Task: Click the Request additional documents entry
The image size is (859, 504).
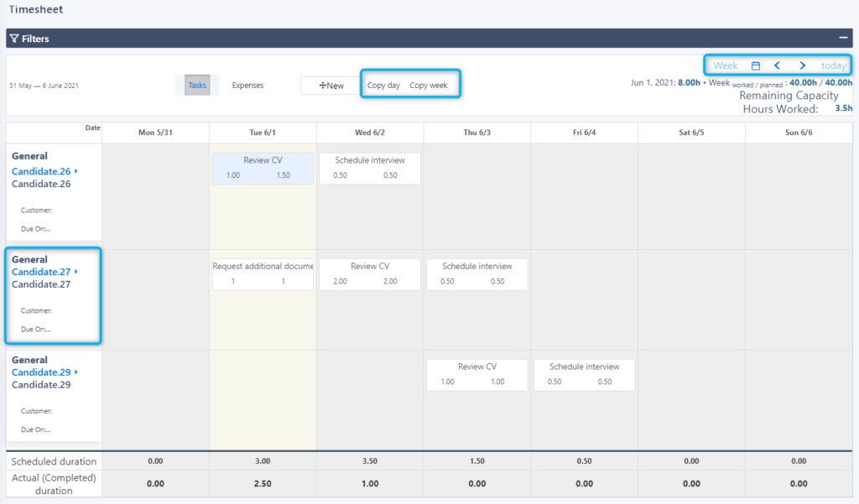Action: pyautogui.click(x=263, y=274)
